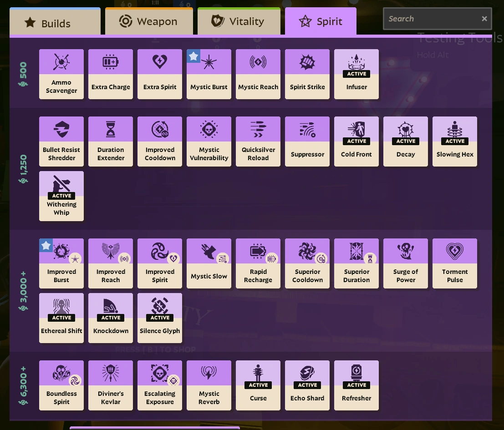The width and height of the screenshot is (504, 430).
Task: Click the Superior Duration item
Action: coord(356,263)
